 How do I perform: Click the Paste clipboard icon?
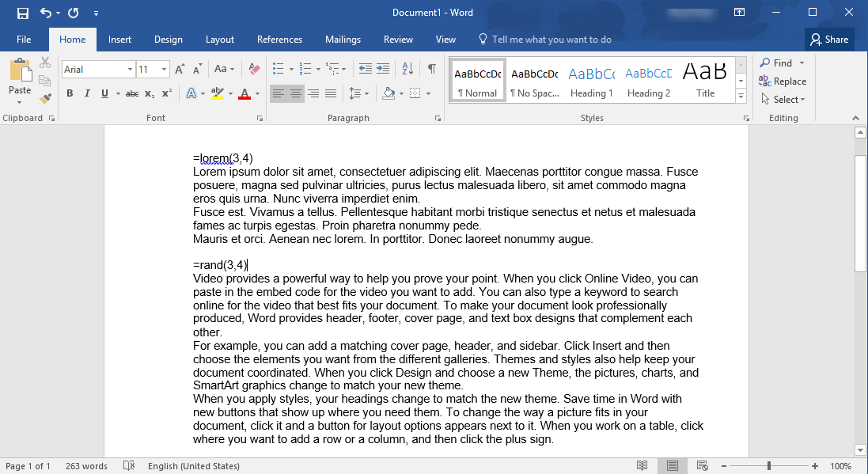click(20, 70)
